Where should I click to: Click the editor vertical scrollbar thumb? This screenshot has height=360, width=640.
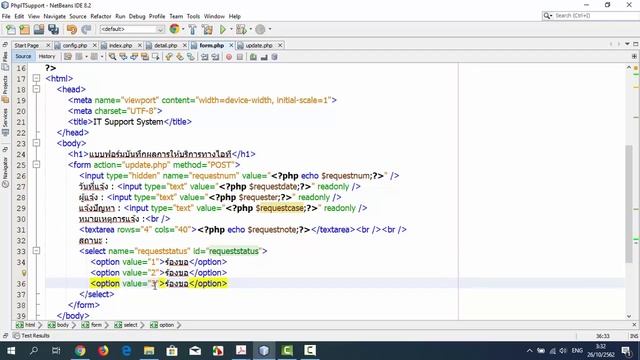[629, 204]
